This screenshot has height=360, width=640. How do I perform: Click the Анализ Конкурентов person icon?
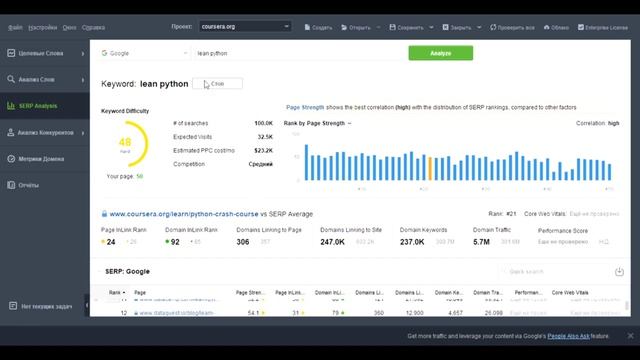coord(11,132)
